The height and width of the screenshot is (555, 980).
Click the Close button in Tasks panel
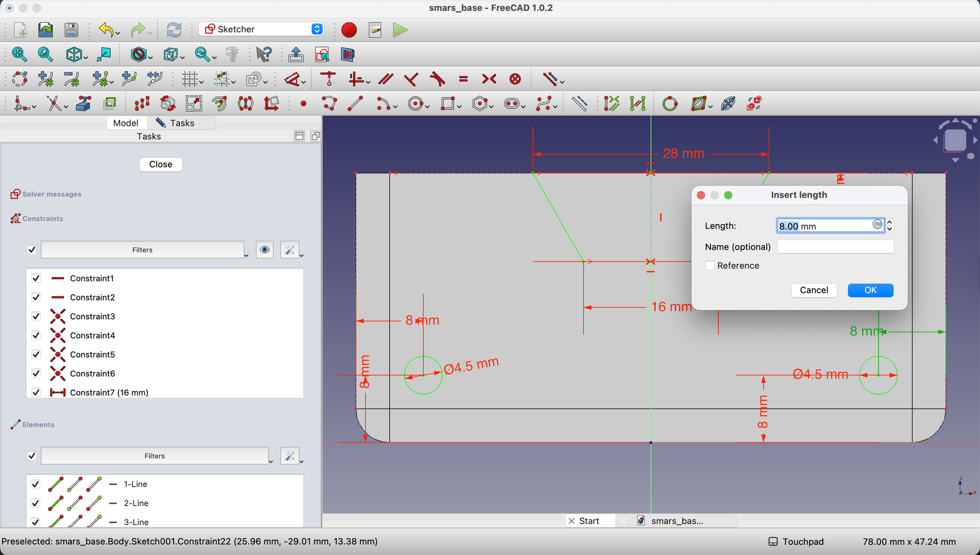click(x=161, y=164)
